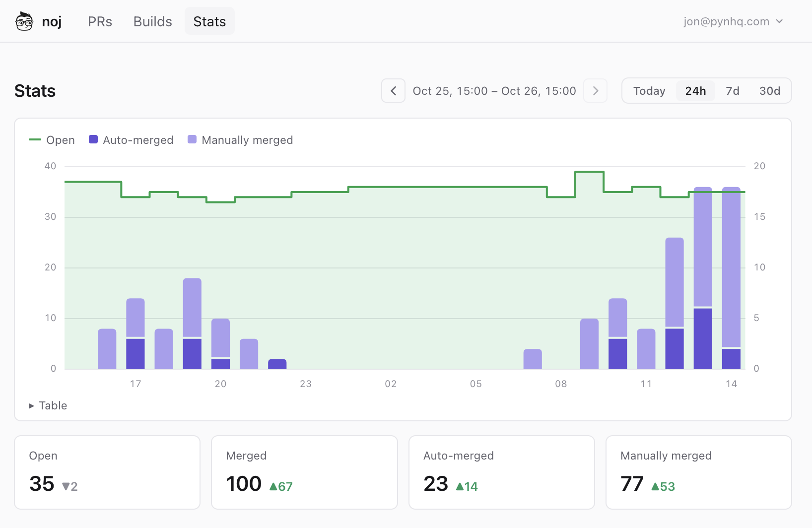
Task: Open the PRs tab
Action: click(100, 21)
